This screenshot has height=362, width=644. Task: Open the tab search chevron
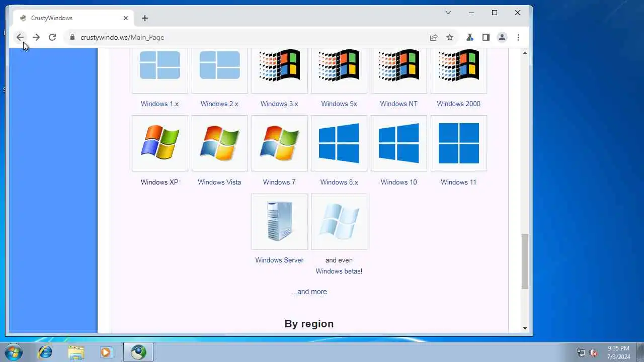point(448,13)
